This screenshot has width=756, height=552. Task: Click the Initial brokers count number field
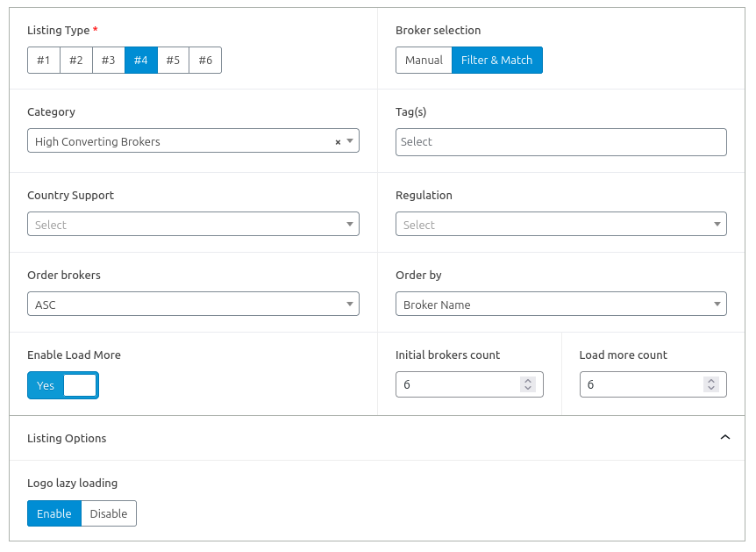point(456,384)
